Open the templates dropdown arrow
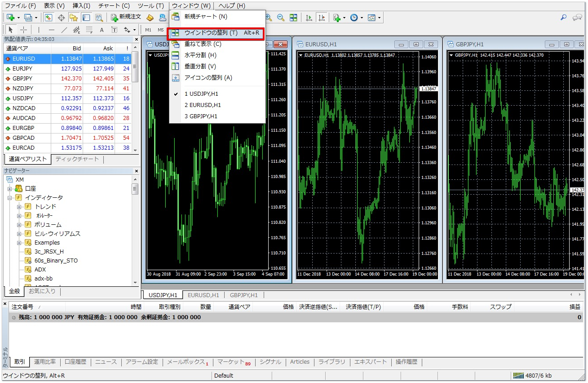The image size is (588, 383). [379, 18]
